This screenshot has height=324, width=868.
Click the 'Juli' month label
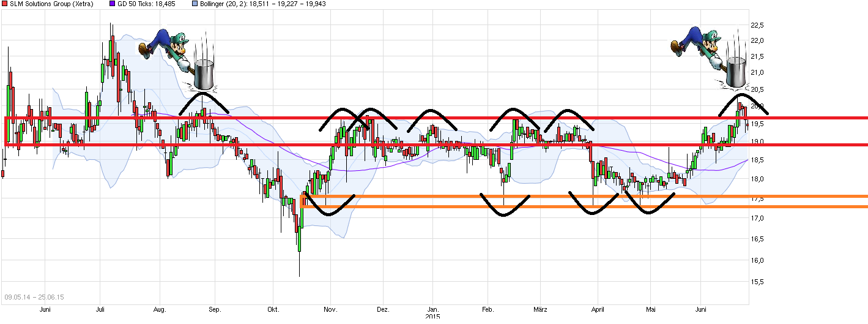click(x=100, y=310)
